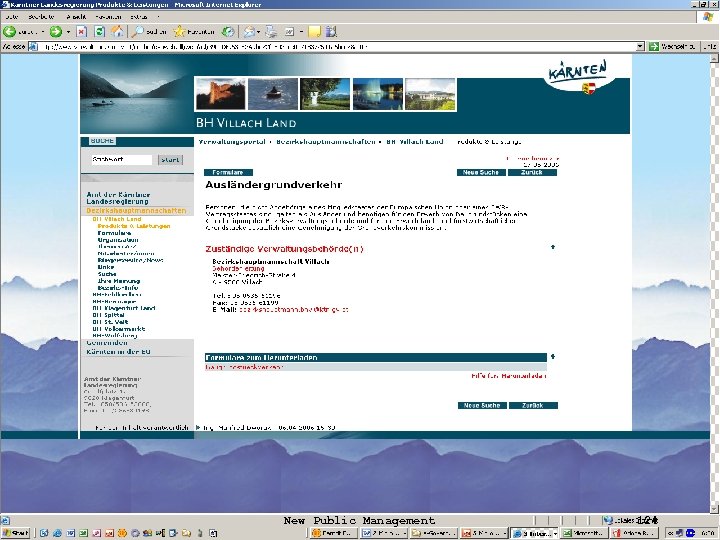This screenshot has width=720, height=540.
Task: Open the Favoriten menu in menu bar
Action: 108,17
